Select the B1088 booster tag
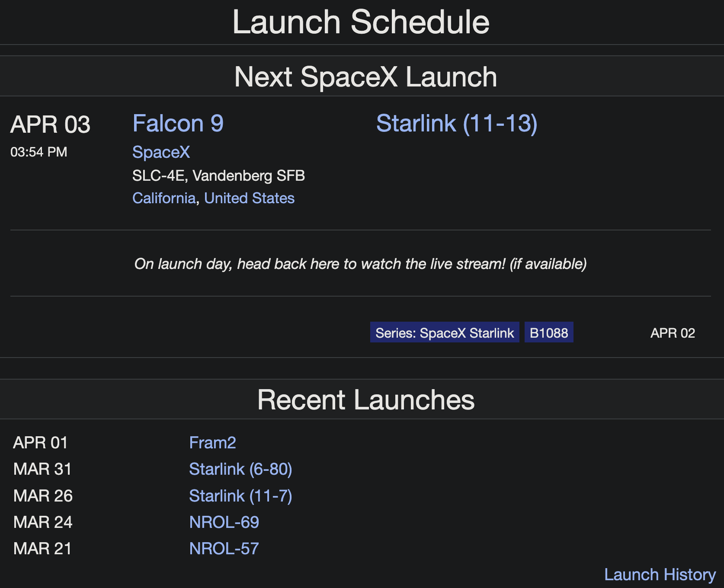Image resolution: width=724 pixels, height=588 pixels. (x=549, y=332)
